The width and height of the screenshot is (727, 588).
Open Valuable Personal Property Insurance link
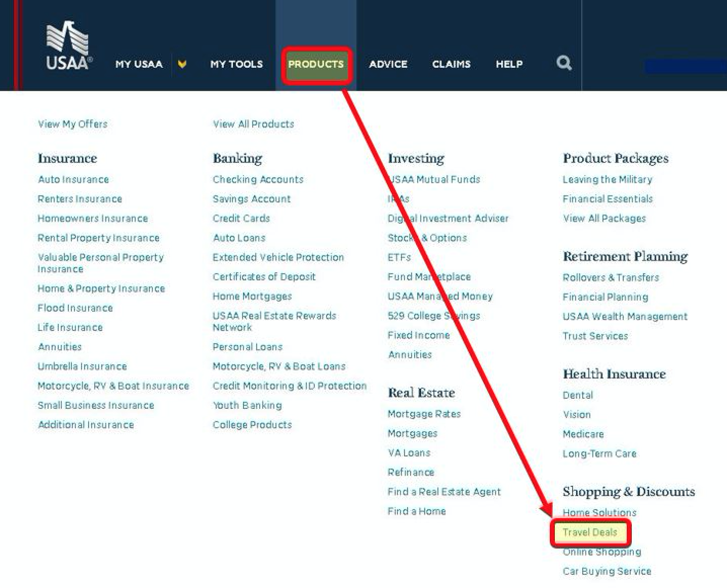click(101, 263)
